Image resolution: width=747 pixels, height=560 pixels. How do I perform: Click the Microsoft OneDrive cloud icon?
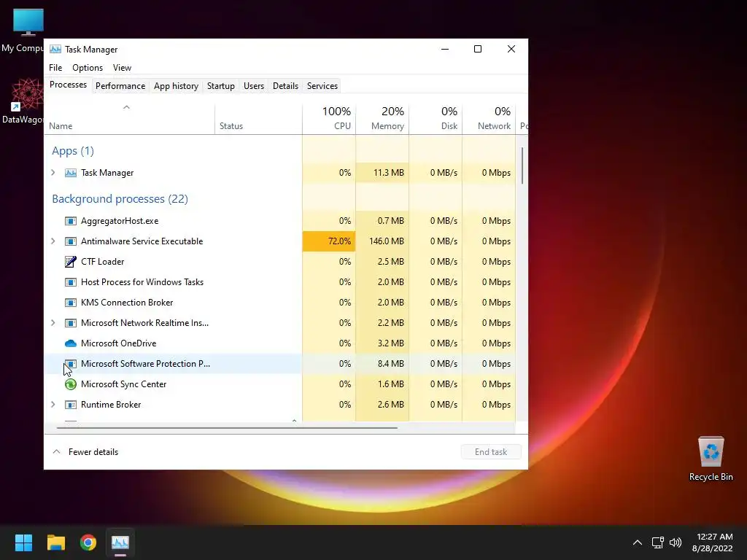71,343
